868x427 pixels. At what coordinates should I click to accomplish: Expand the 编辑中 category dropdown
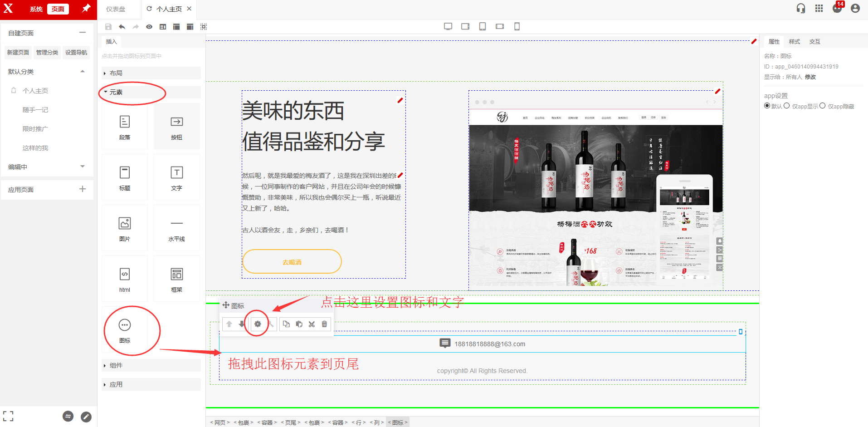83,167
